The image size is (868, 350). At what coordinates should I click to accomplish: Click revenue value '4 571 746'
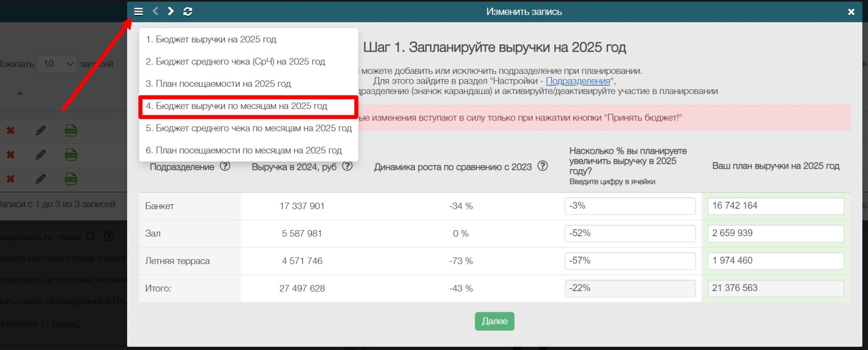pos(302,261)
